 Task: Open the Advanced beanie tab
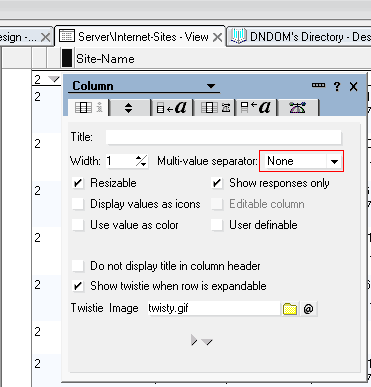pyautogui.click(x=298, y=108)
